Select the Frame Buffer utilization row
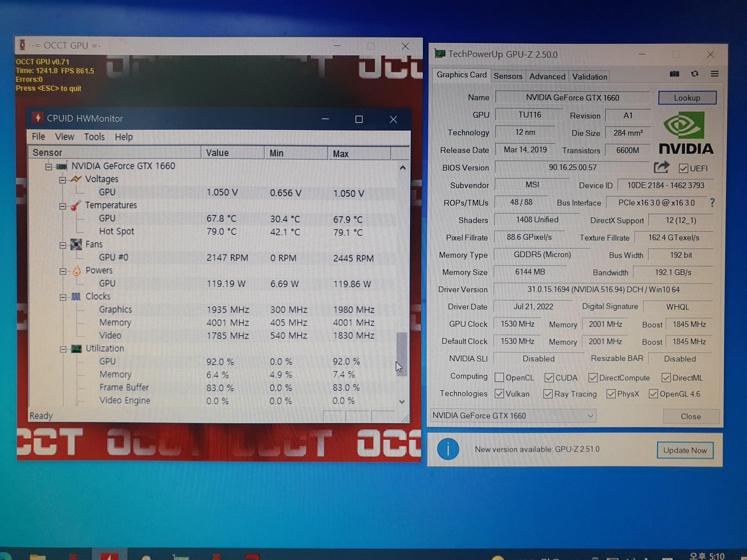The width and height of the screenshot is (747, 560). 216,388
